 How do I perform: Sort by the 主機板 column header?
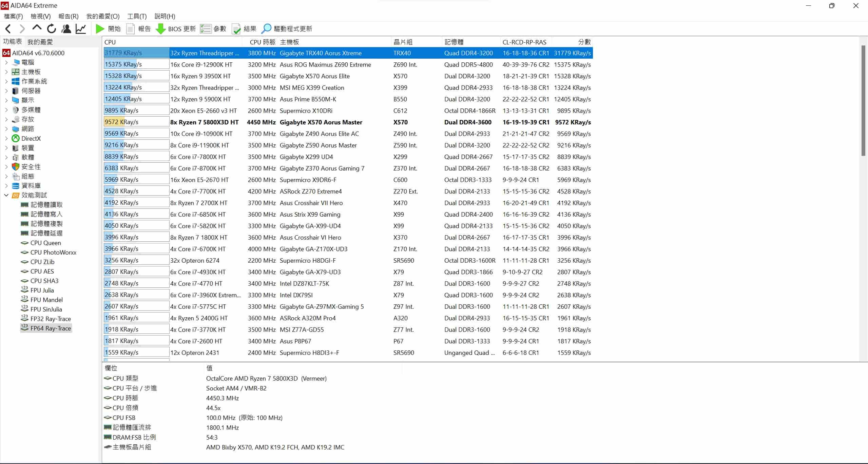coord(334,42)
